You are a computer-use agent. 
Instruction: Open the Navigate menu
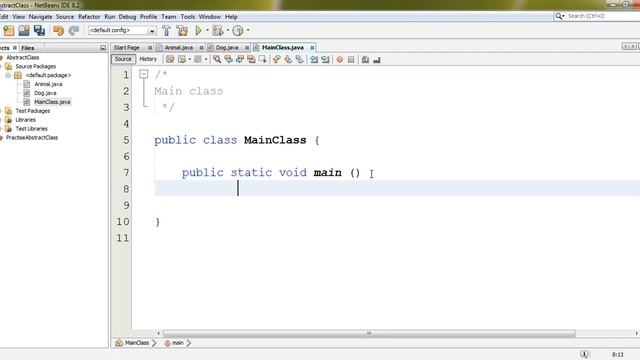[40, 17]
